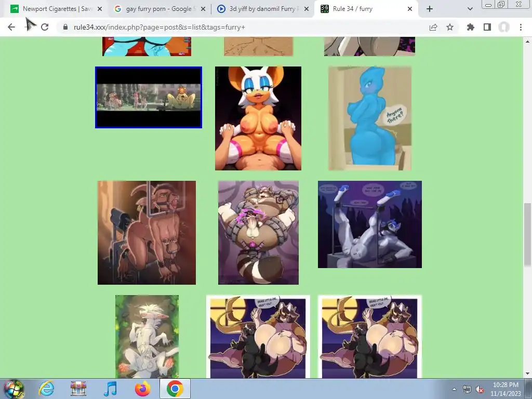The height and width of the screenshot is (399, 532).
Task: Close the Rule 34 tab
Action: pyautogui.click(x=410, y=9)
